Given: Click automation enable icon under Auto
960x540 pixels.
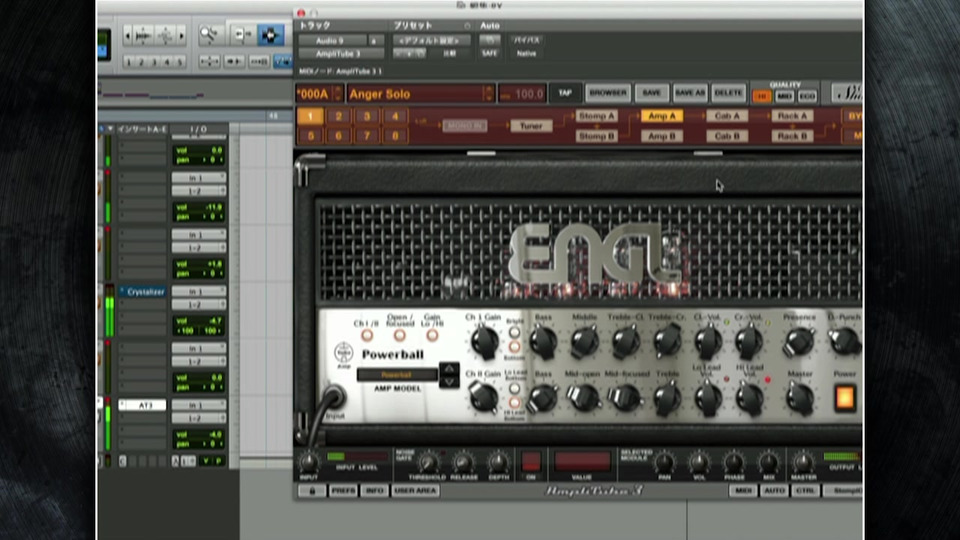Looking at the screenshot, I should (x=489, y=40).
